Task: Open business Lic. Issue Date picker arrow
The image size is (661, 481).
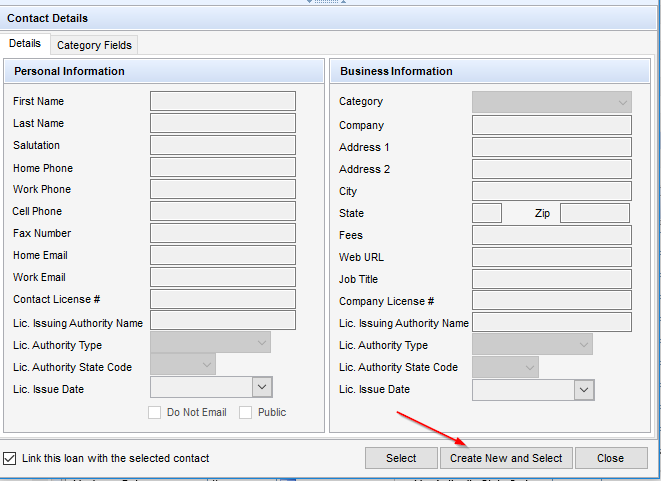Action: coord(584,390)
